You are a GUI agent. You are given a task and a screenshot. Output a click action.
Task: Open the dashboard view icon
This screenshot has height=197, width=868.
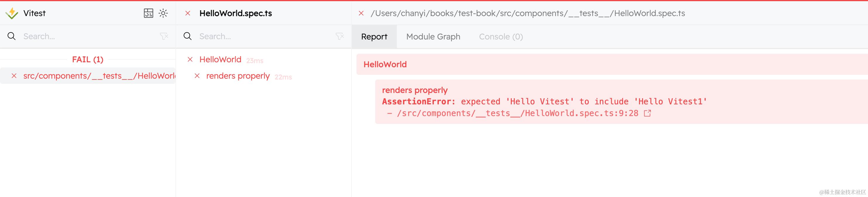148,13
